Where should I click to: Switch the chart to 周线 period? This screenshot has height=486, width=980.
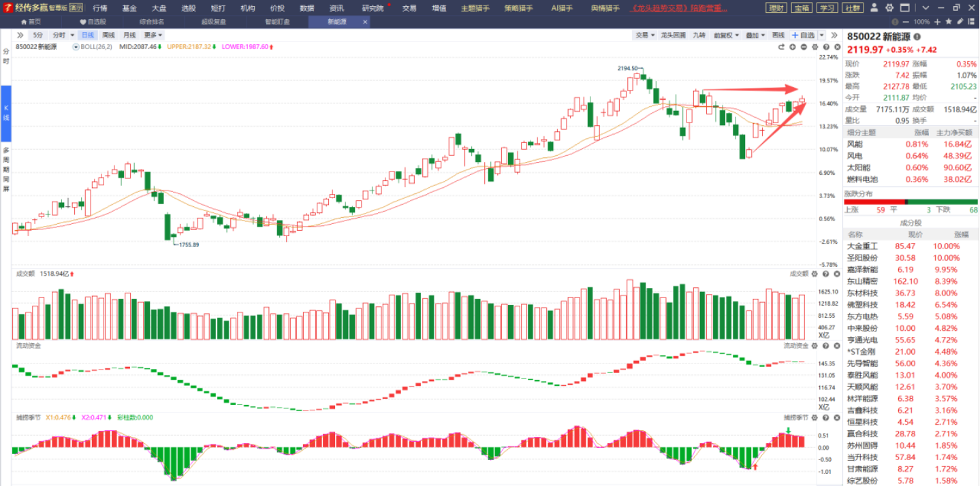click(109, 35)
